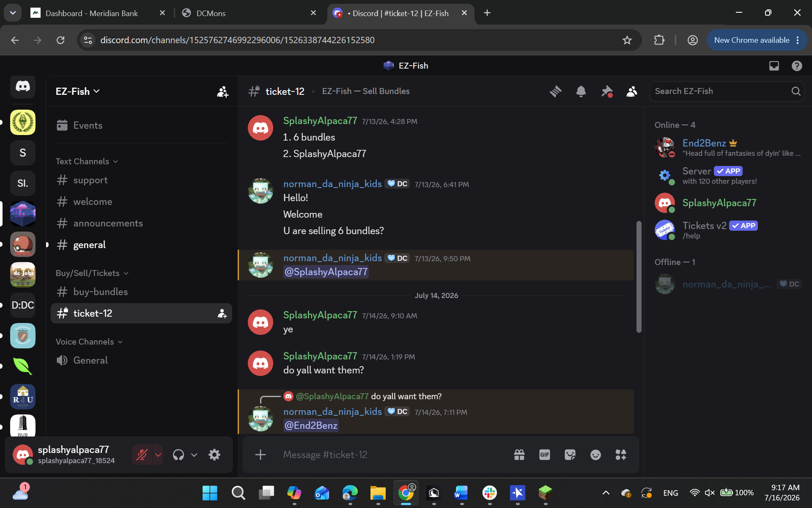The width and height of the screenshot is (812, 508).
Task: Open norman_da_ninja_kids profile from 6:41 PM message
Action: point(332,184)
